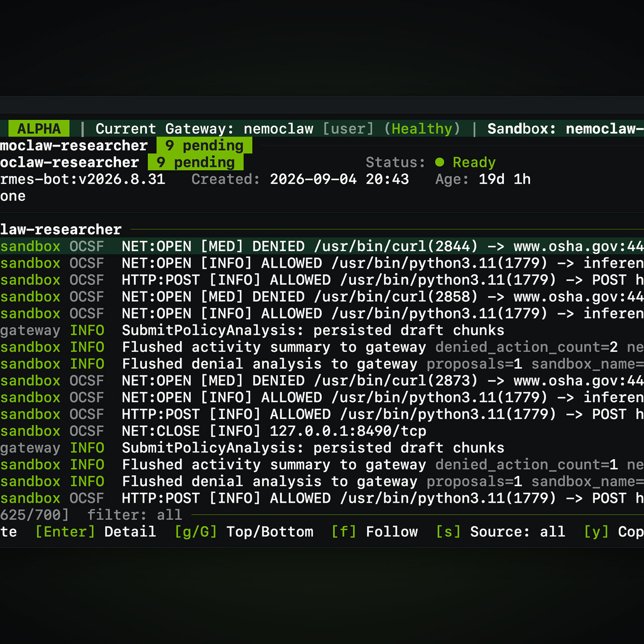Click the Current Gateway nemoclaw label

click(204, 129)
